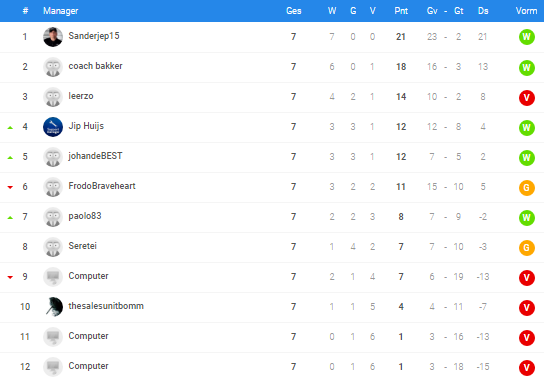Open the paolo83 manager profile link
The height and width of the screenshot is (382, 545).
pos(85,216)
